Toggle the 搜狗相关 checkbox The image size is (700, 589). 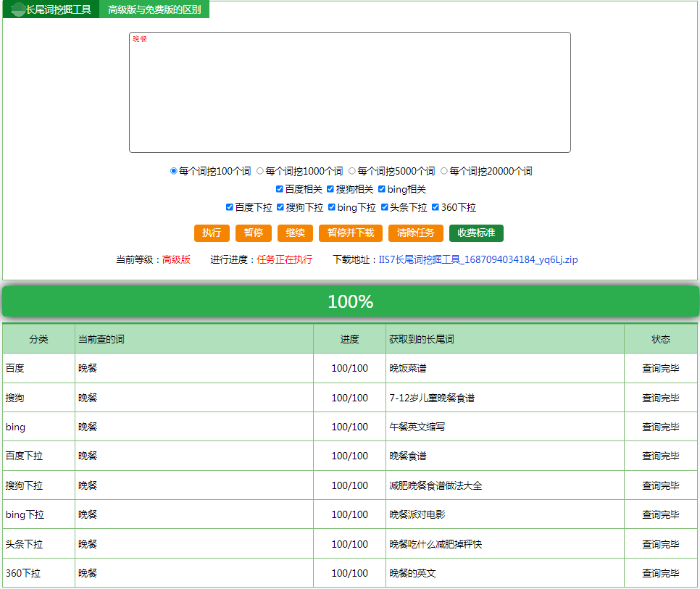(x=330, y=189)
